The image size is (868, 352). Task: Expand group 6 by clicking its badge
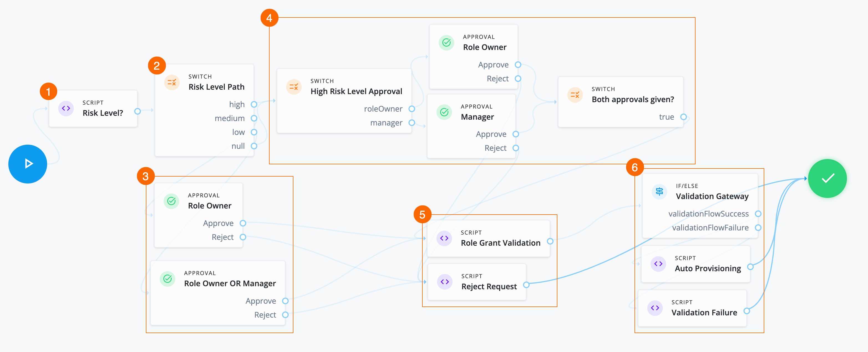coord(635,167)
